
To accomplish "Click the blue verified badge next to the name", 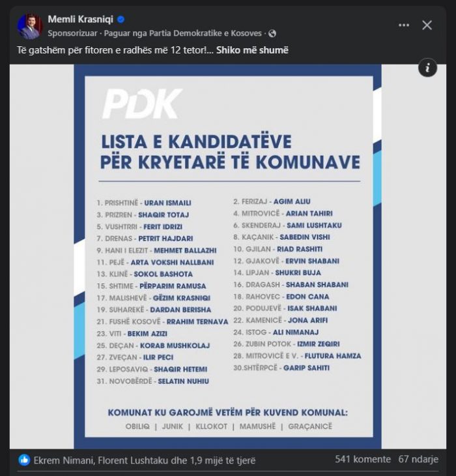I will click(x=121, y=20).
